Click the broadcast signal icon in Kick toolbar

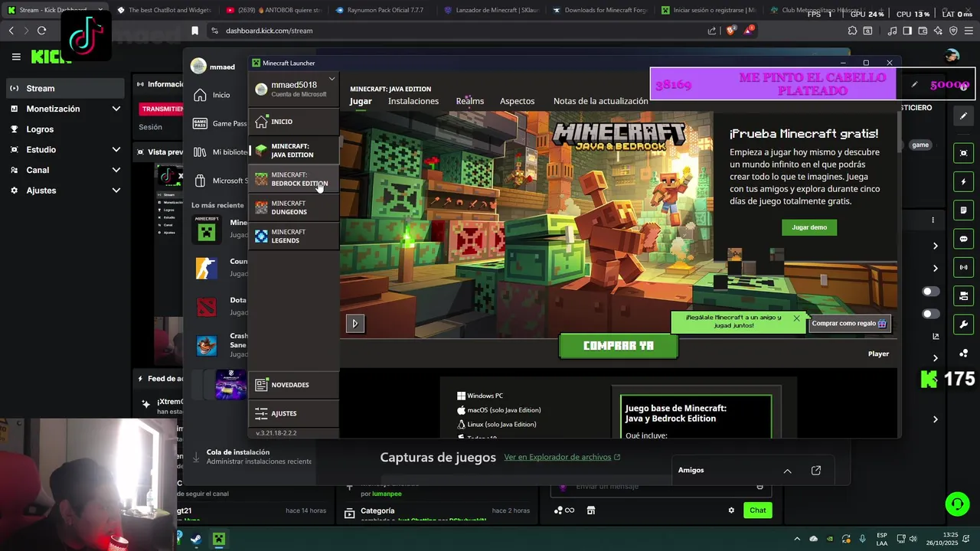(964, 267)
